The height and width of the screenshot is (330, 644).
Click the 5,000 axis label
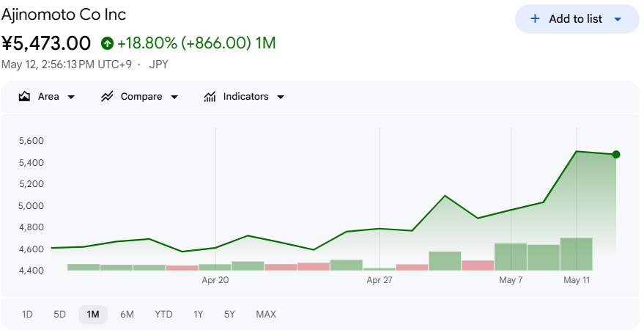pyautogui.click(x=32, y=205)
